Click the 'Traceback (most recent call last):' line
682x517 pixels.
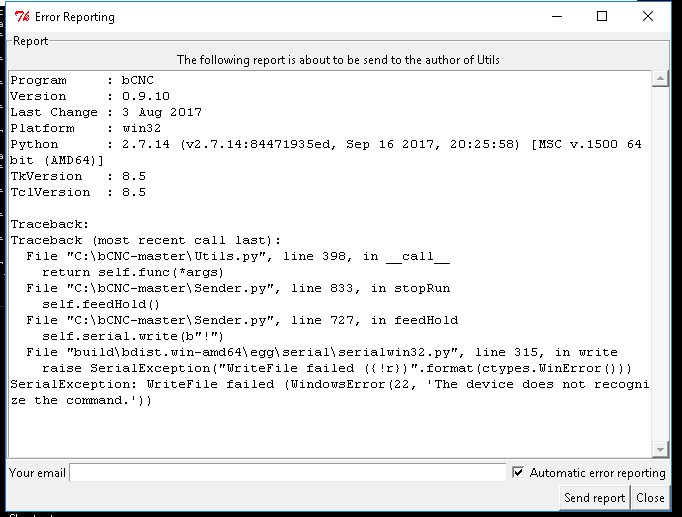pyautogui.click(x=146, y=240)
